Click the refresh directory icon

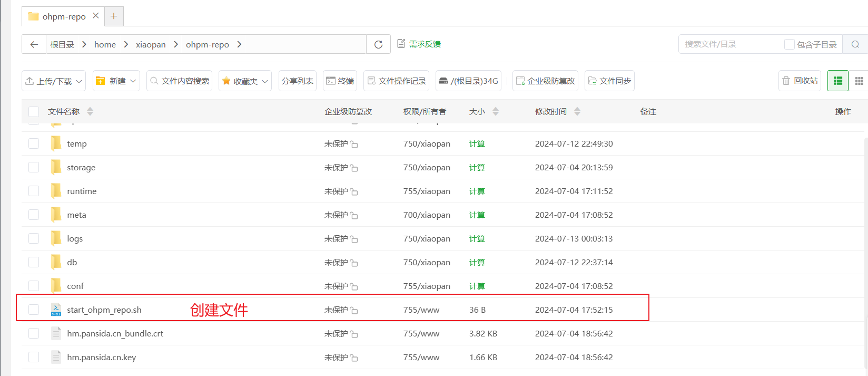pos(378,44)
